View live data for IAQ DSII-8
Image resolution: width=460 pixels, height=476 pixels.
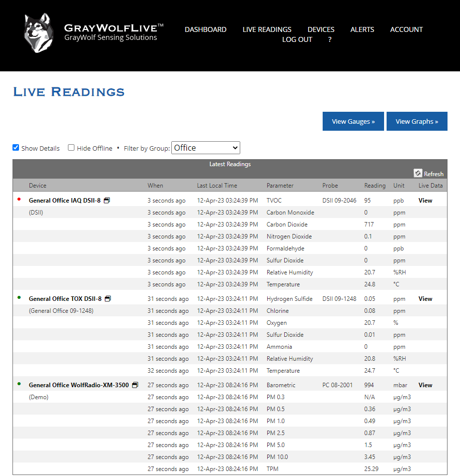[425, 201]
